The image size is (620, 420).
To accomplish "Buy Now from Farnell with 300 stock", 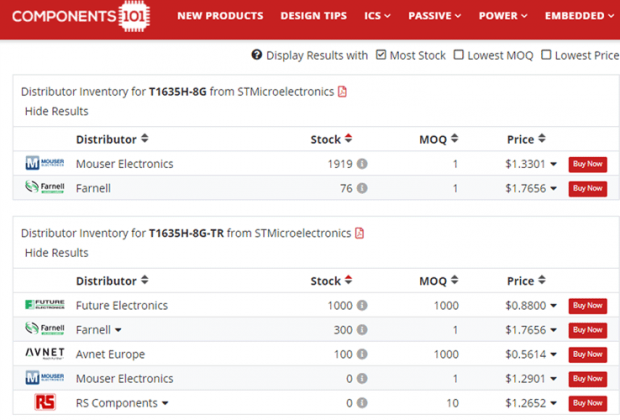I will (x=588, y=330).
